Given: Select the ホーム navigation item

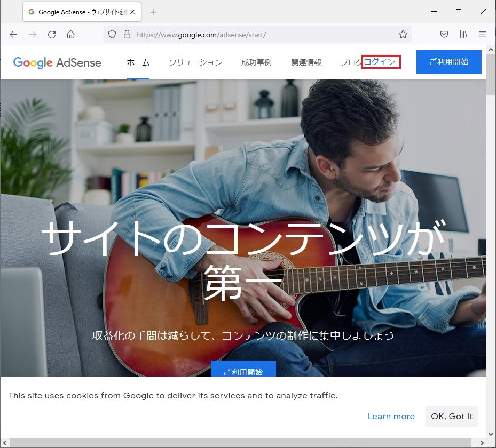Looking at the screenshot, I should [138, 62].
